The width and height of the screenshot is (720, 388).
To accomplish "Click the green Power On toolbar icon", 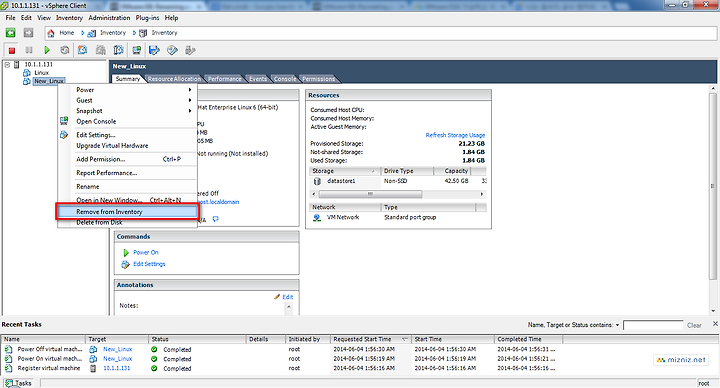I will click(x=46, y=50).
